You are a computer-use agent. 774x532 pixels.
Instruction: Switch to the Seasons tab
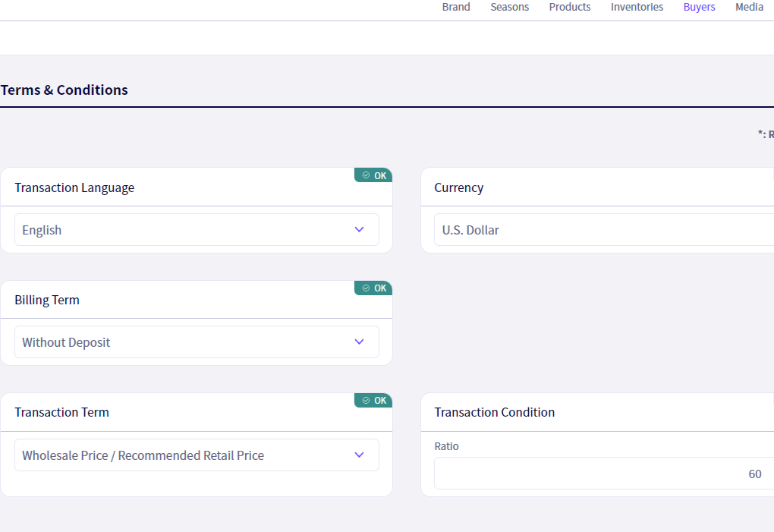click(x=509, y=7)
